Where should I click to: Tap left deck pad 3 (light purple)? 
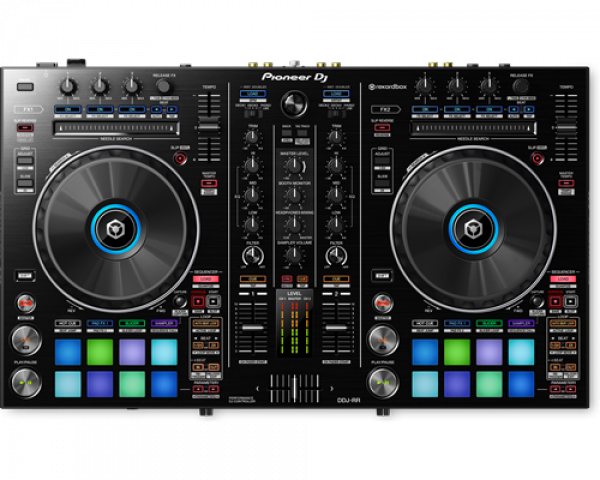(x=132, y=352)
